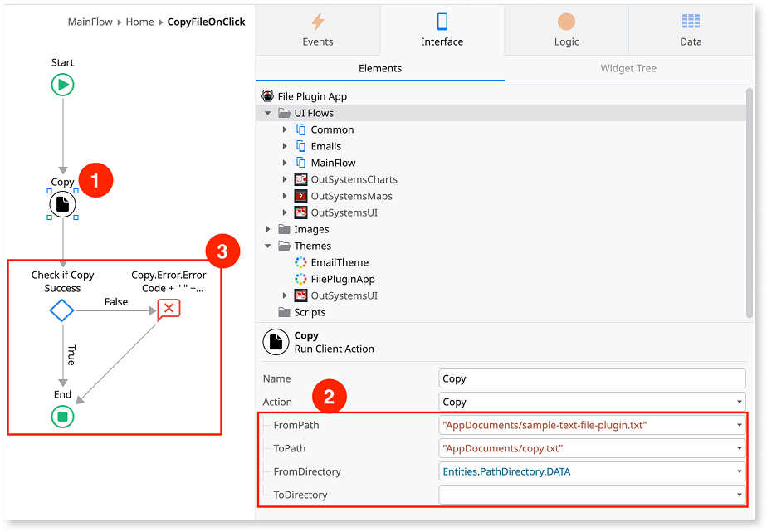Click the Home breadcrumb link
The height and width of the screenshot is (532, 767).
pyautogui.click(x=139, y=22)
